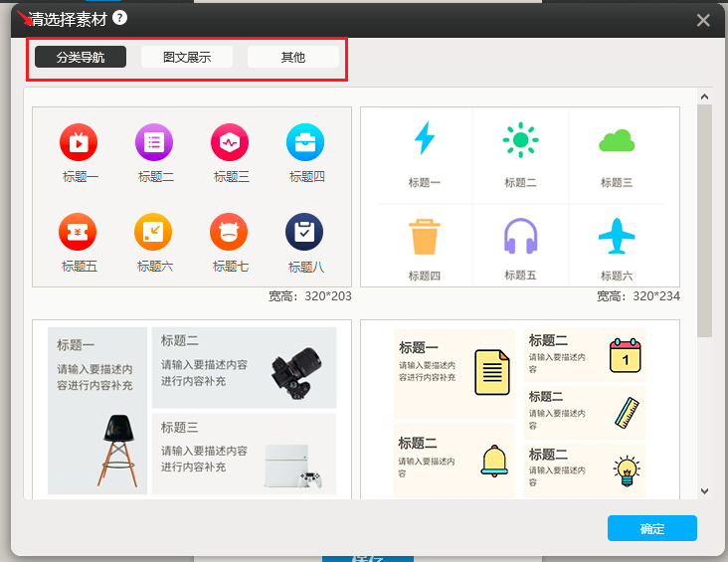Select the blue airplane icon
The width and height of the screenshot is (728, 562).
[617, 237]
